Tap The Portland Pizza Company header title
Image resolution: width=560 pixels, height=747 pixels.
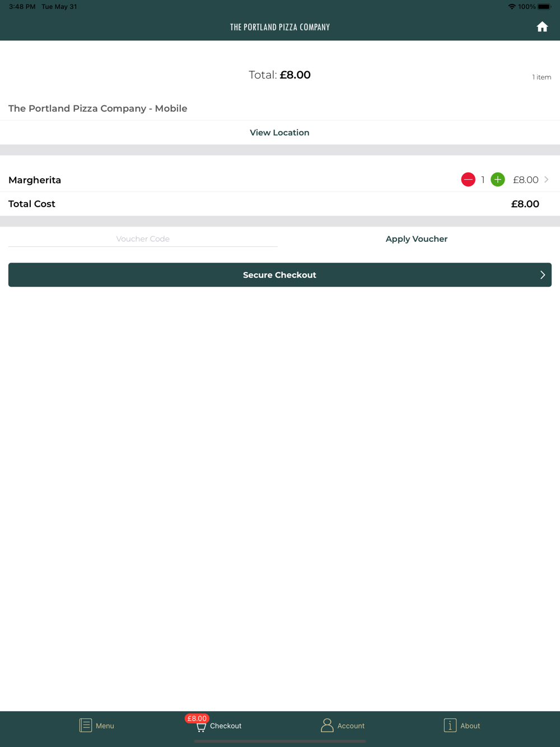pos(280,27)
